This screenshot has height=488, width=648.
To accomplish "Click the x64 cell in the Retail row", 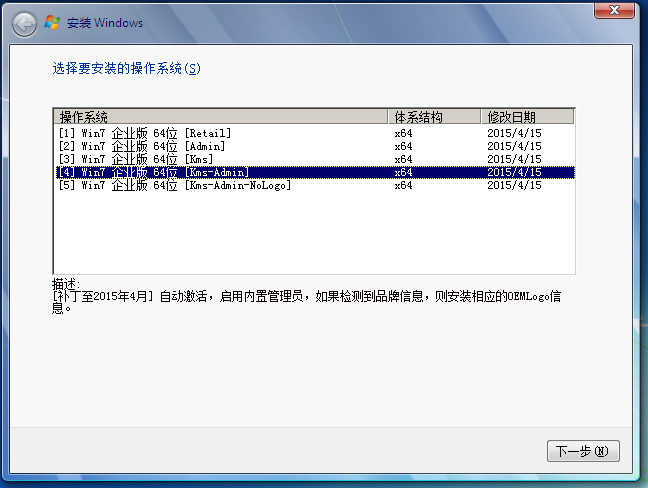I will click(x=403, y=133).
